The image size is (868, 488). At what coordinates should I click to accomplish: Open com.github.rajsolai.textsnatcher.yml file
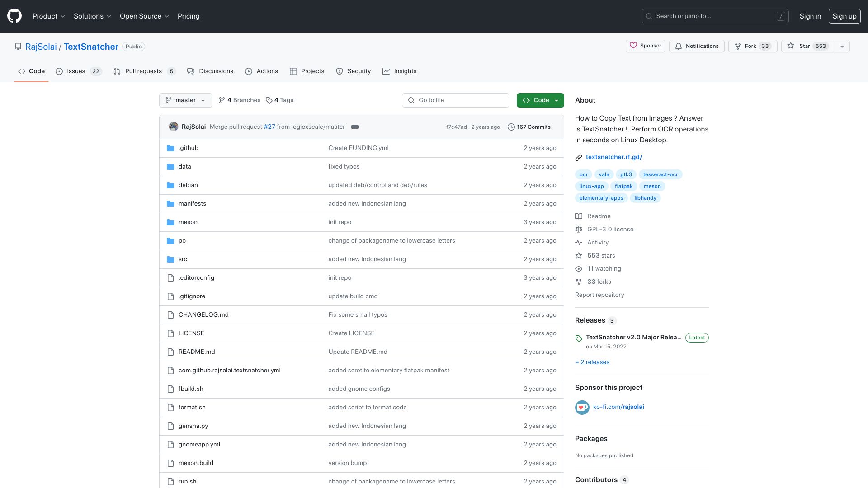coord(230,371)
